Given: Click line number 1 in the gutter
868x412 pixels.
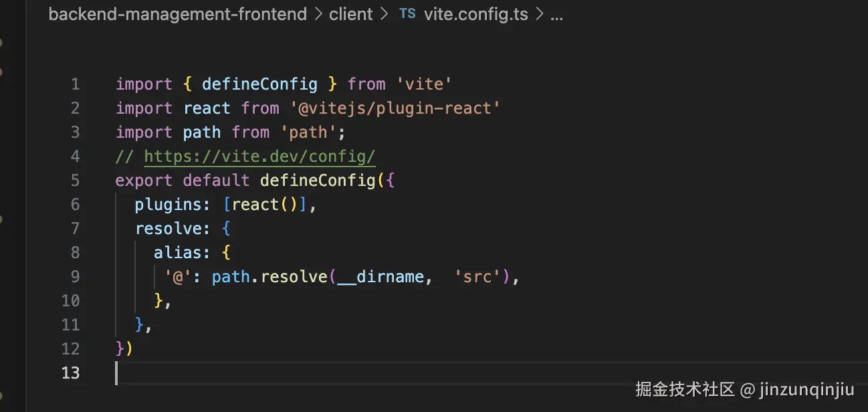Looking at the screenshot, I should 75,84.
